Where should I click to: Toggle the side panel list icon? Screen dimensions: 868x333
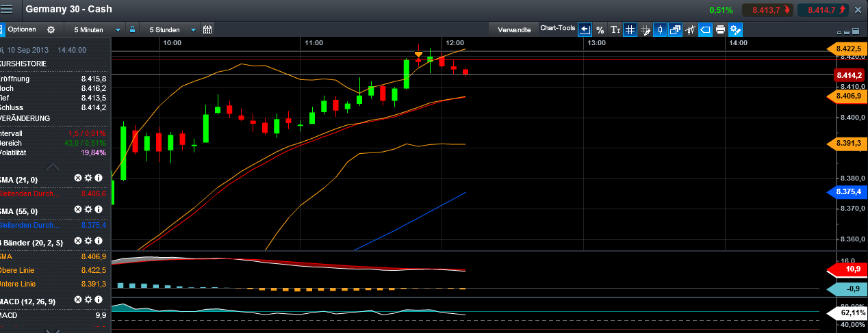click(x=1, y=29)
